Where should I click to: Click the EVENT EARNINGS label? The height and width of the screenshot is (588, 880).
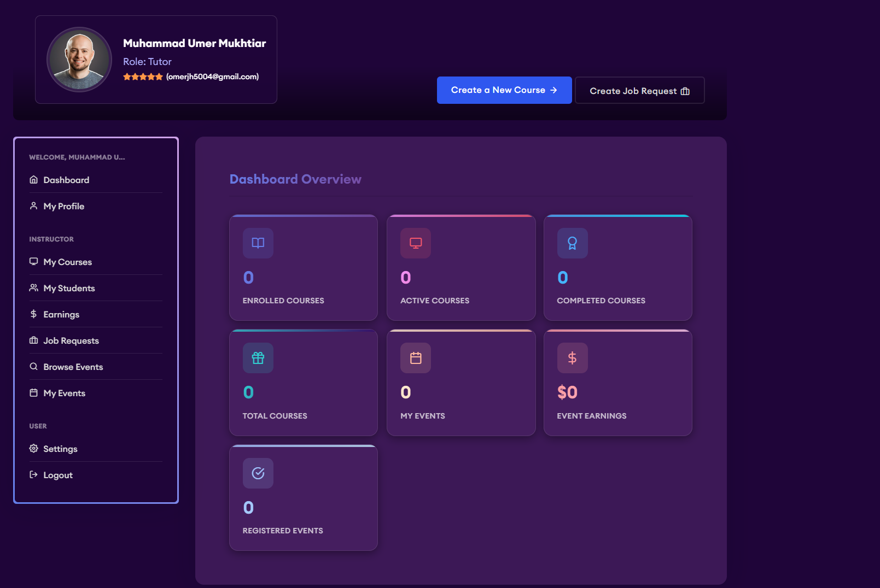[592, 416]
